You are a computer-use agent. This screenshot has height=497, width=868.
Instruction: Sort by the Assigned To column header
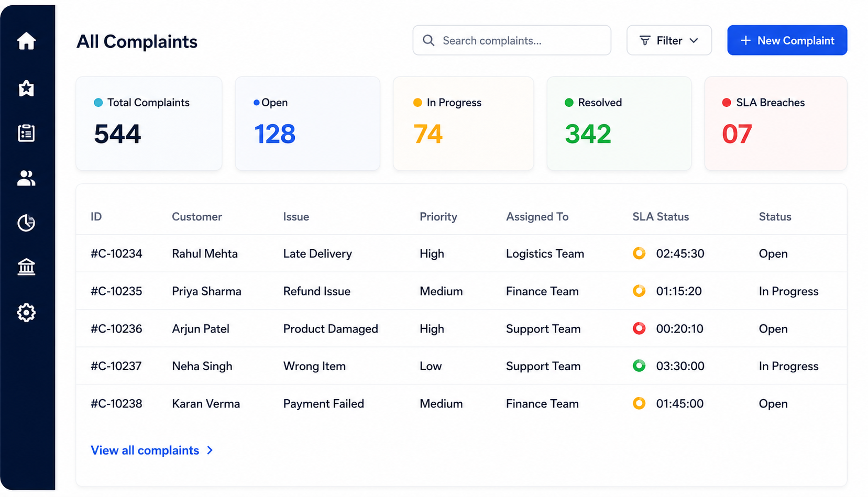tap(537, 217)
